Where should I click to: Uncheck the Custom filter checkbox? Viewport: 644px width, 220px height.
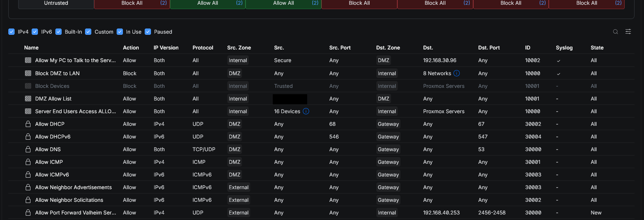pos(88,32)
